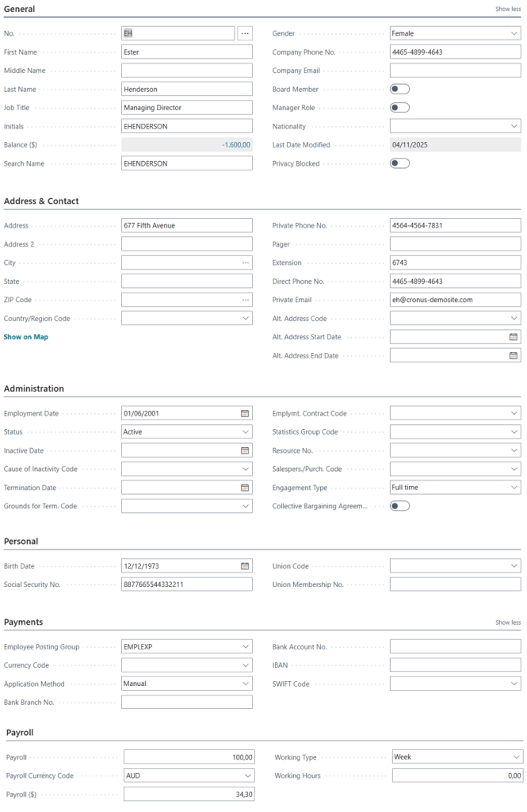Turn on the Privacy Blocked toggle
Viewport: 527px width, 812px height.
click(399, 163)
